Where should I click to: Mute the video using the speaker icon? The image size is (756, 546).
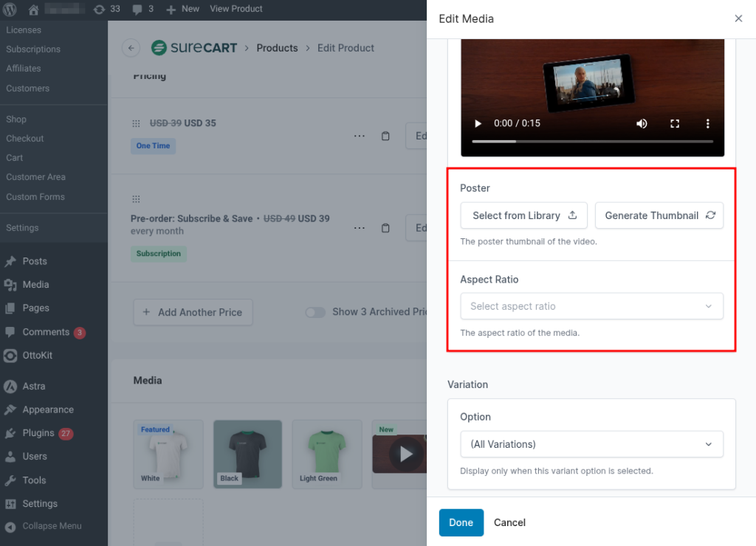642,123
